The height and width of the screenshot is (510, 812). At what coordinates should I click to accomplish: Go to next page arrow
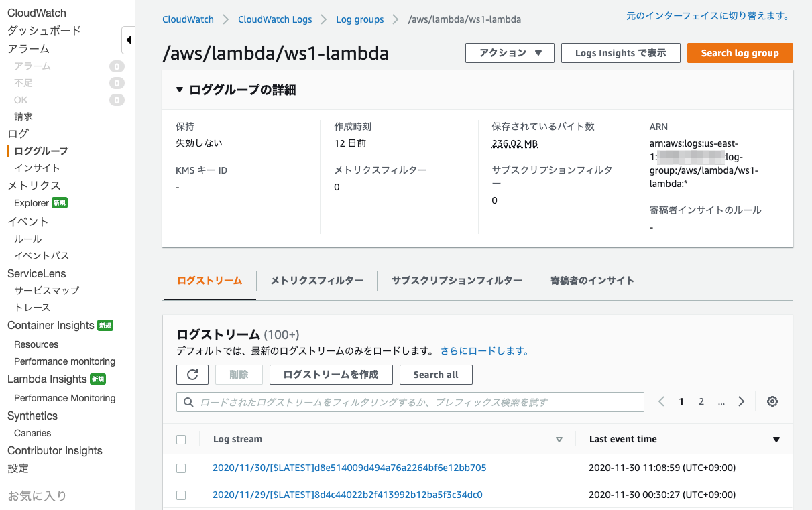click(741, 401)
